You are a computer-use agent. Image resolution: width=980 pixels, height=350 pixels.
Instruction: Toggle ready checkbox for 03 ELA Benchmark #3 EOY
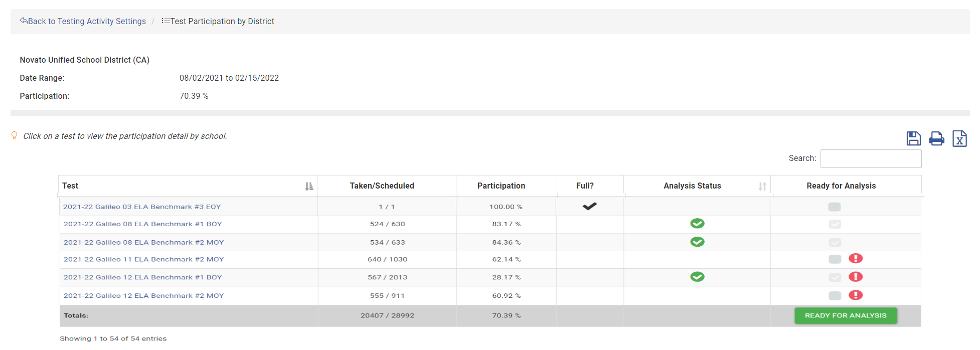(x=834, y=207)
